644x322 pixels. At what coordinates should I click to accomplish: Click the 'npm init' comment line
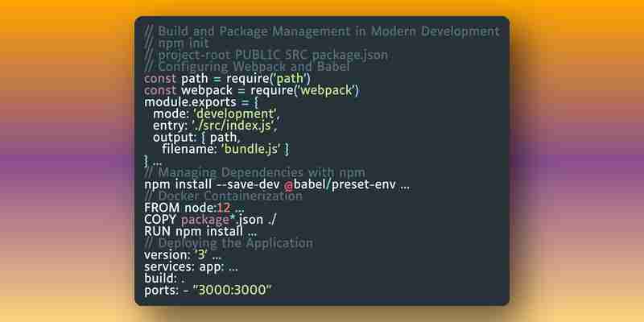[176, 43]
